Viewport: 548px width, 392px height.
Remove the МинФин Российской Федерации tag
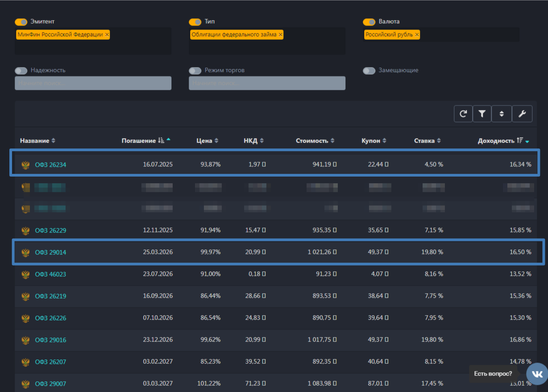click(107, 35)
